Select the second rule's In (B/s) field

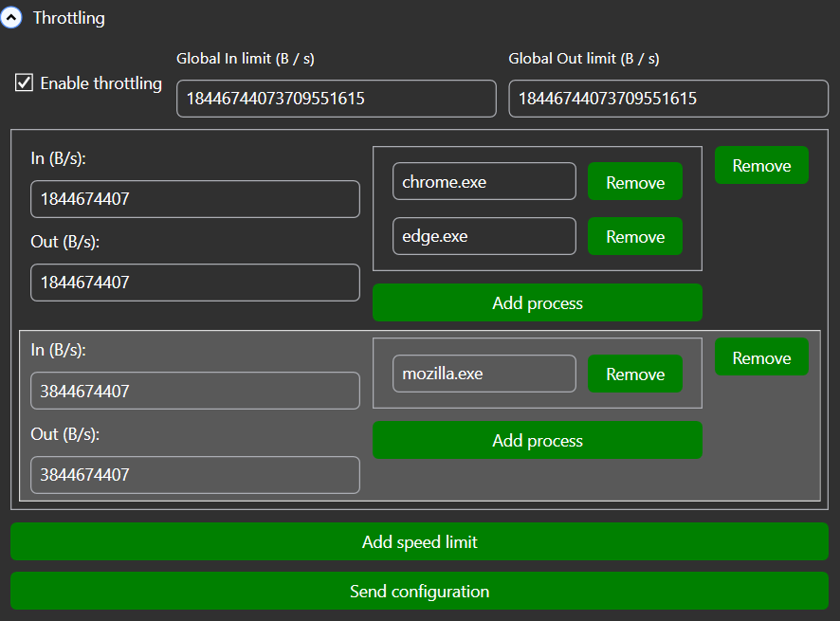194,391
